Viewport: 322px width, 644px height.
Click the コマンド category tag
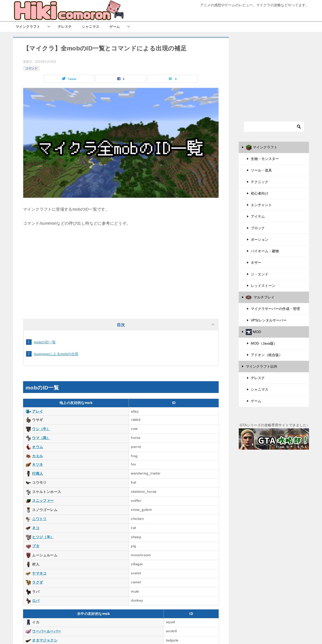[x=31, y=68]
